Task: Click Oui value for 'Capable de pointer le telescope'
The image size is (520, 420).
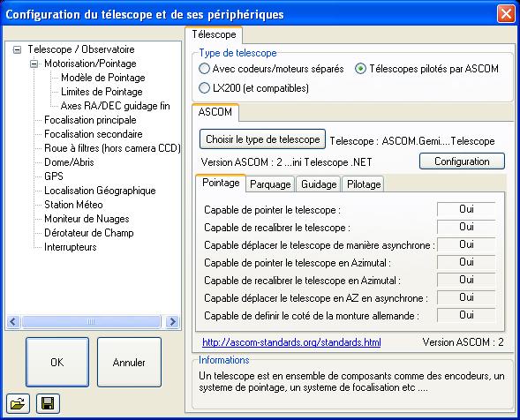Action: [466, 209]
